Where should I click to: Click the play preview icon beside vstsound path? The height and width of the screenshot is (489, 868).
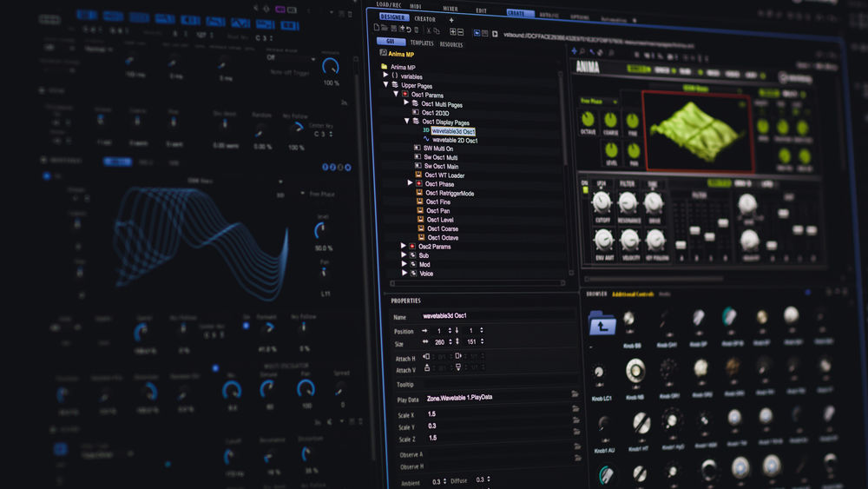(x=495, y=34)
